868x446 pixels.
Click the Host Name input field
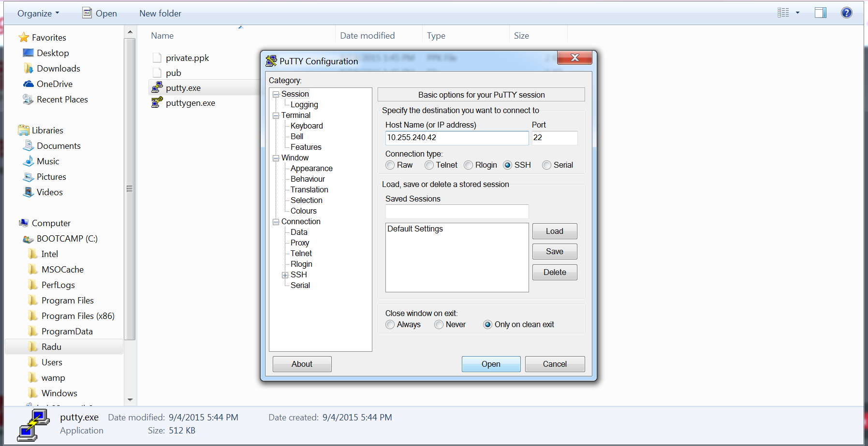(456, 138)
